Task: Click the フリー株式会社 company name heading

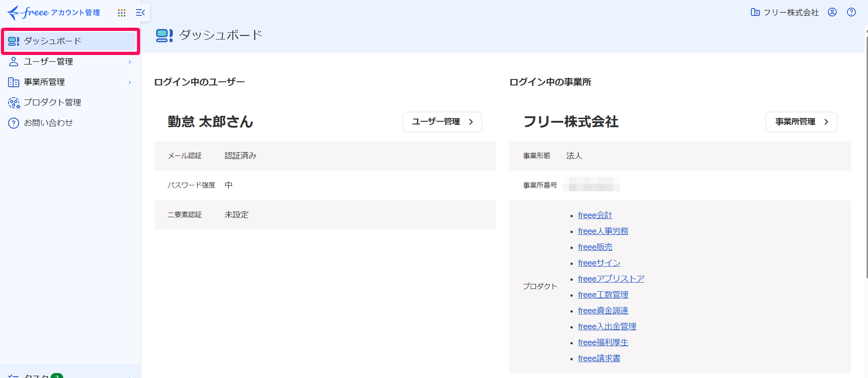Action: [x=571, y=122]
